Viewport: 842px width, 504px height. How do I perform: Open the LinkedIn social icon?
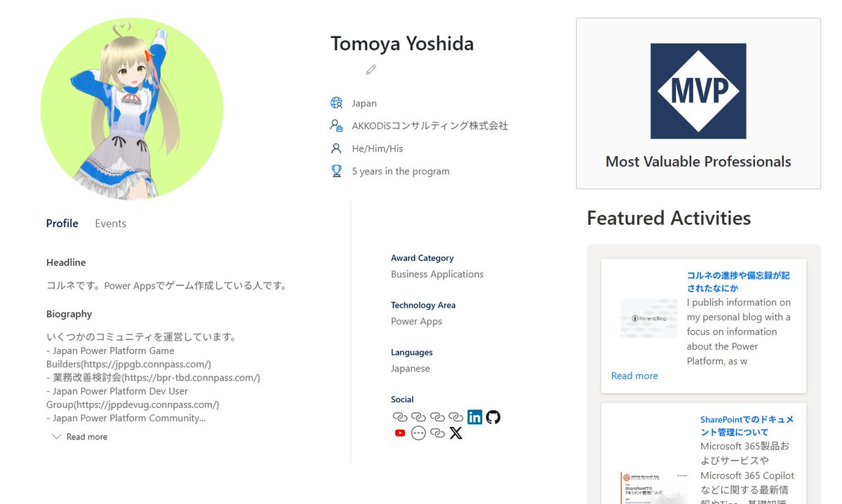[x=475, y=417]
